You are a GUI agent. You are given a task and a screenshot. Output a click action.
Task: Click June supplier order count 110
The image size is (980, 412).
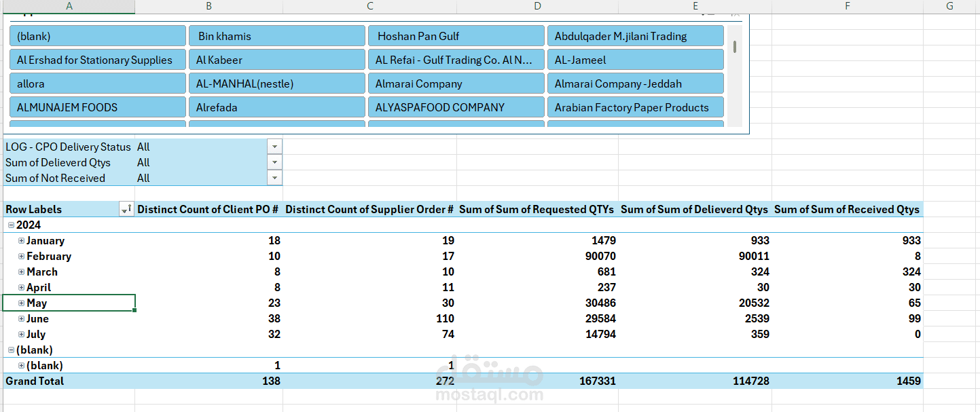tap(444, 319)
